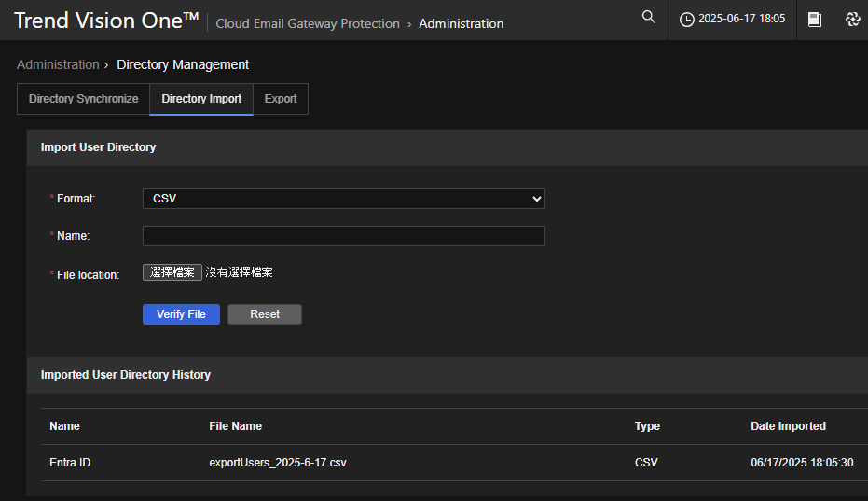Screen dimensions: 868x501
Task: Click the choose file button for File location
Action: click(x=172, y=272)
